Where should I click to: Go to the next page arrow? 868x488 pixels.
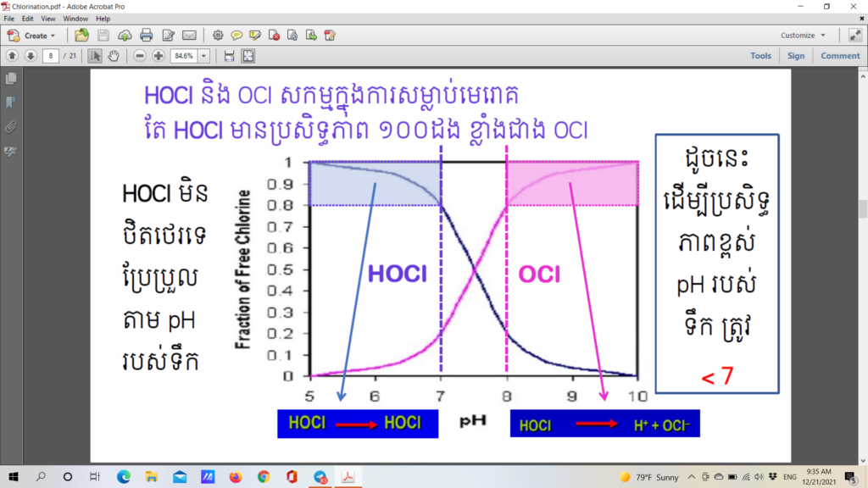click(x=31, y=56)
